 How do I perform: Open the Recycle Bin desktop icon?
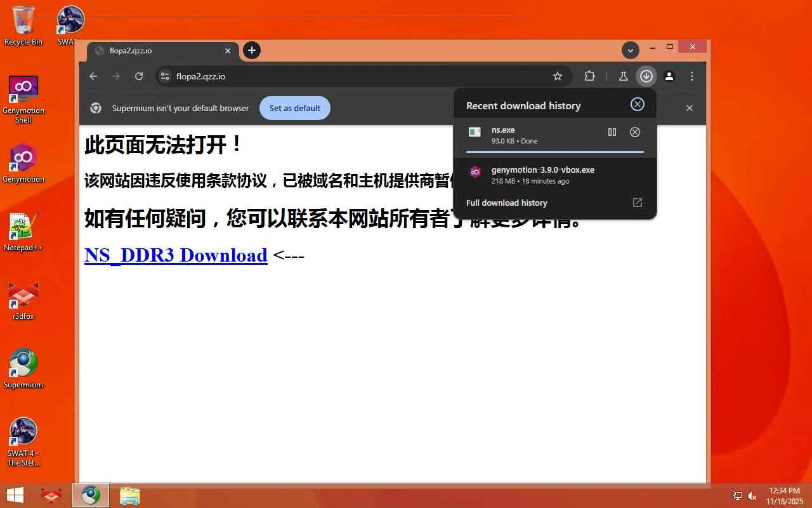23,25
